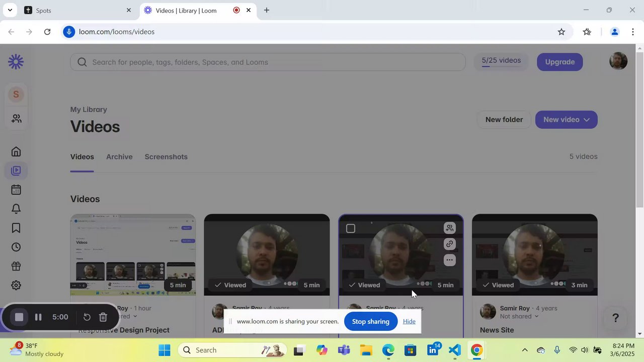Open Windows Start menu

[165, 350]
